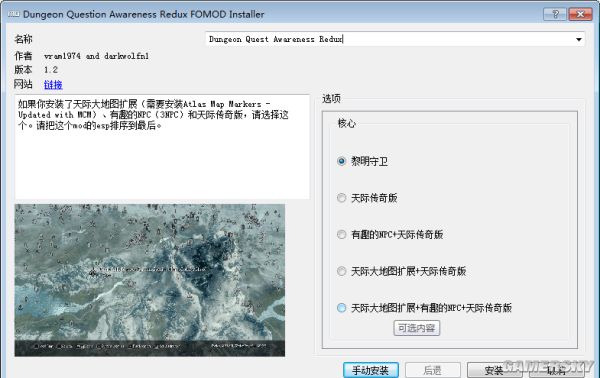The image size is (600, 378).
Task: Click the 选项 options section header
Action: [x=331, y=99]
